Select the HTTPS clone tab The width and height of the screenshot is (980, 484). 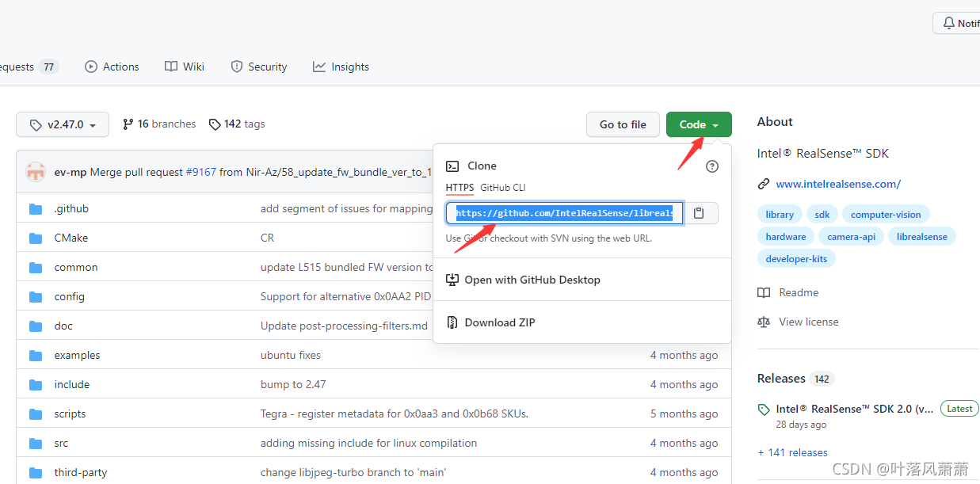click(459, 188)
